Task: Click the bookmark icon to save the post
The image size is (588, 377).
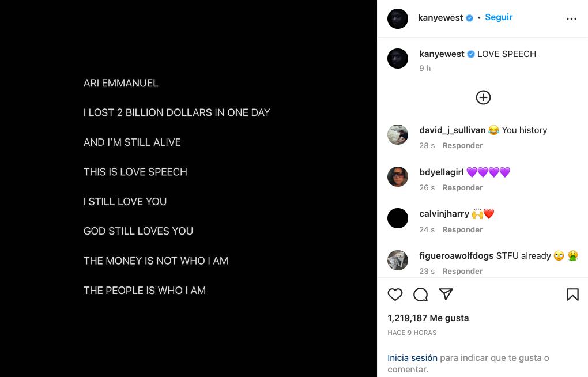Action: tap(573, 294)
